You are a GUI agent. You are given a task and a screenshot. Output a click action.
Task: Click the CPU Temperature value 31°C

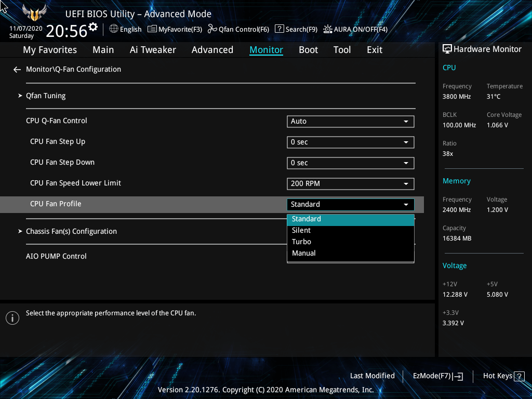pyautogui.click(x=494, y=97)
